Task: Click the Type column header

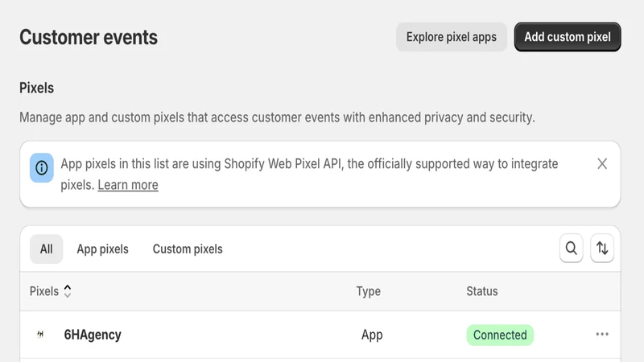Action: 369,291
